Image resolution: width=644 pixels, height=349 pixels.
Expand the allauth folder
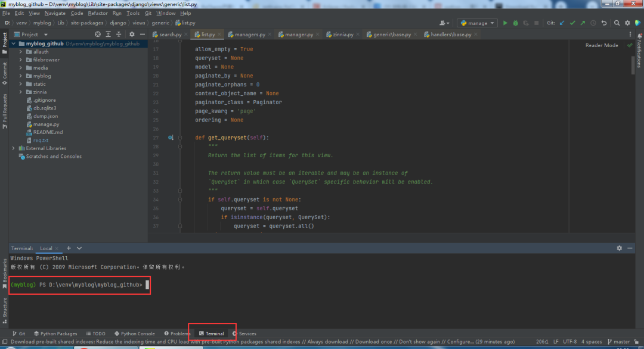21,52
